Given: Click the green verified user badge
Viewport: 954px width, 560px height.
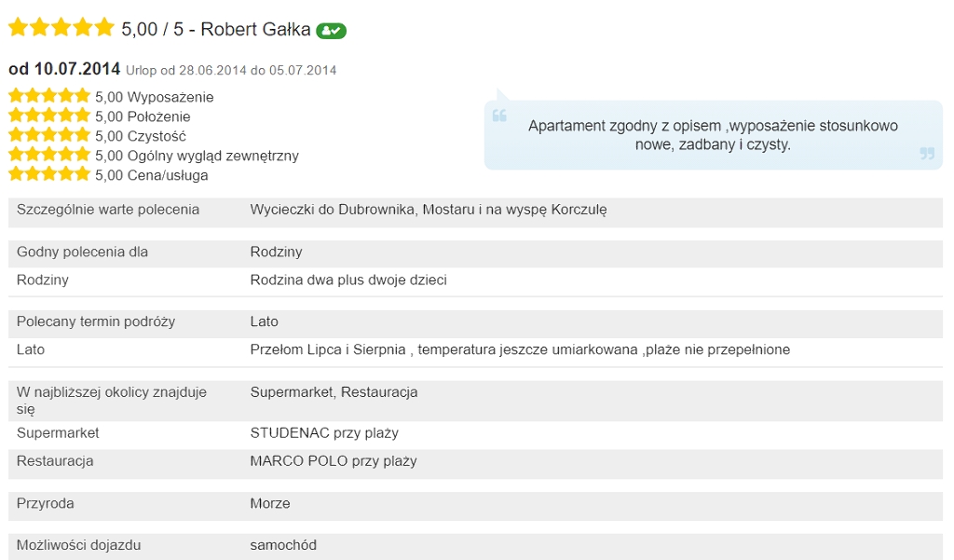Looking at the screenshot, I should (x=331, y=31).
